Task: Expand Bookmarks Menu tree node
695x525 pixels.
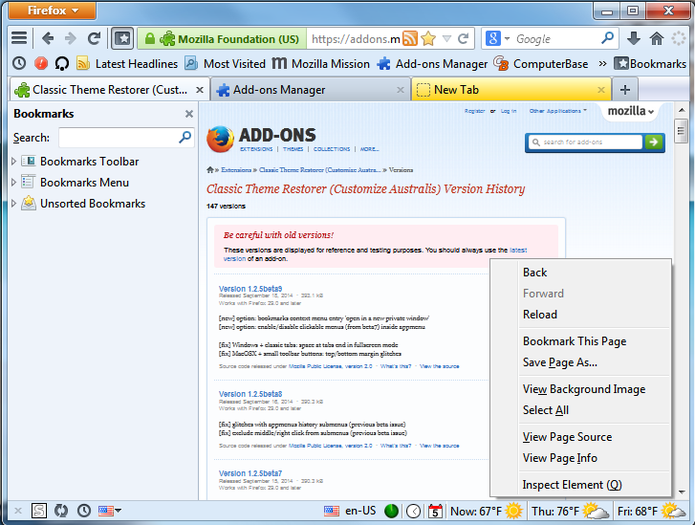Action: (14, 182)
